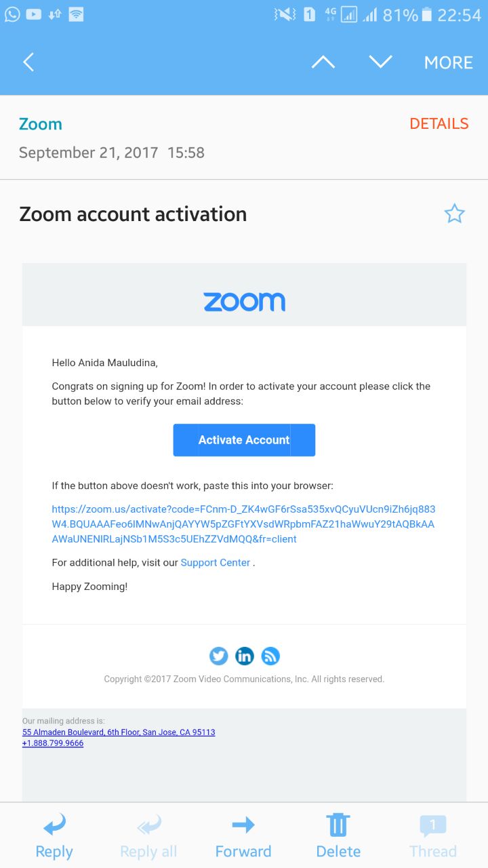Screen dimensions: 488x868
Task: Reply to this email
Action: click(x=54, y=837)
